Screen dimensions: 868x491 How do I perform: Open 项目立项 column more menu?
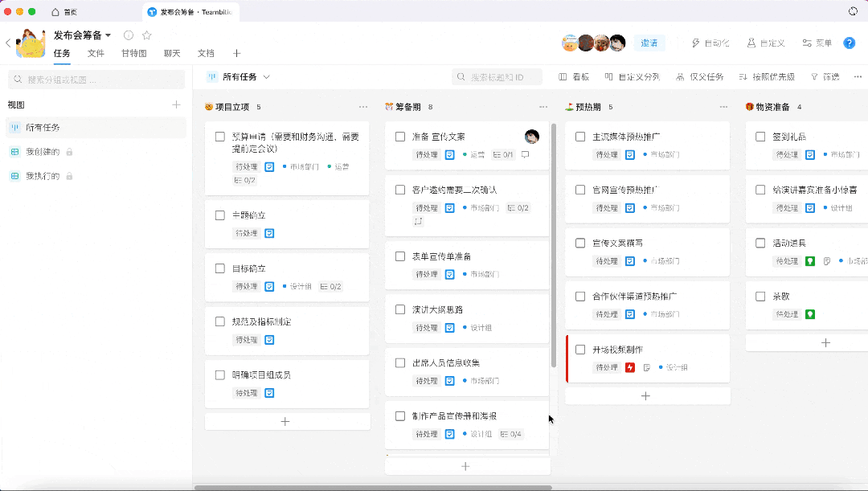[x=363, y=107]
